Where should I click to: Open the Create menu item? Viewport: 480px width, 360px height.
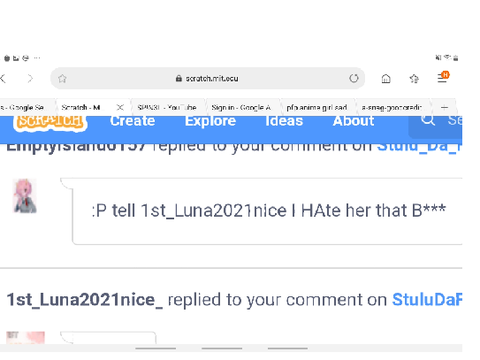[133, 120]
